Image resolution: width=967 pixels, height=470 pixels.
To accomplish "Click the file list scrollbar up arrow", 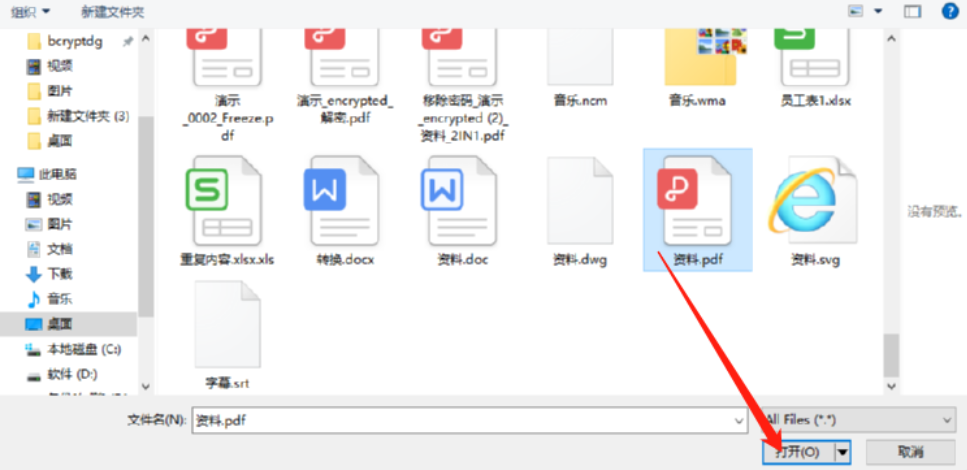I will (891, 38).
